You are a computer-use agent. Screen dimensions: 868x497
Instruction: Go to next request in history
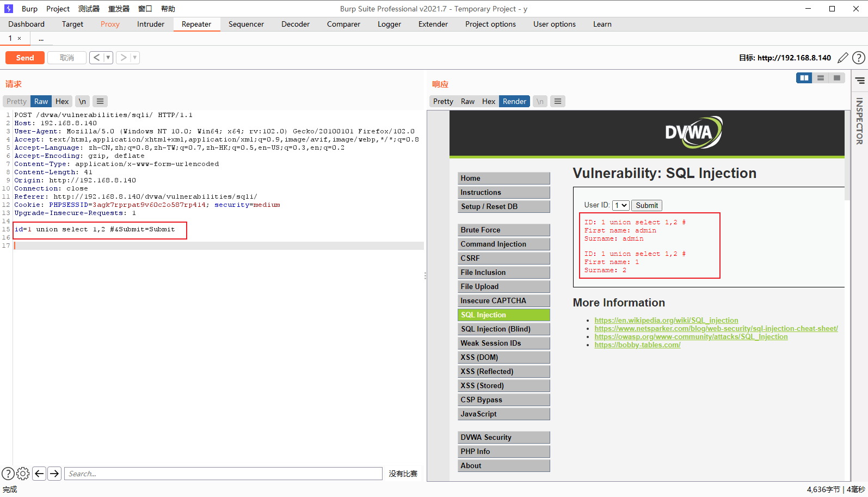coord(124,58)
